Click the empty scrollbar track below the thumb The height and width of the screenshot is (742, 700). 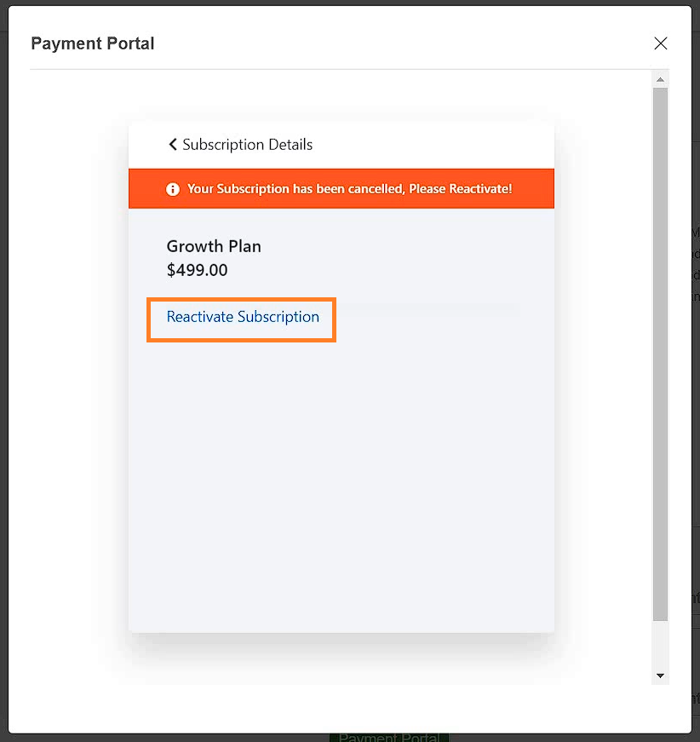click(660, 644)
